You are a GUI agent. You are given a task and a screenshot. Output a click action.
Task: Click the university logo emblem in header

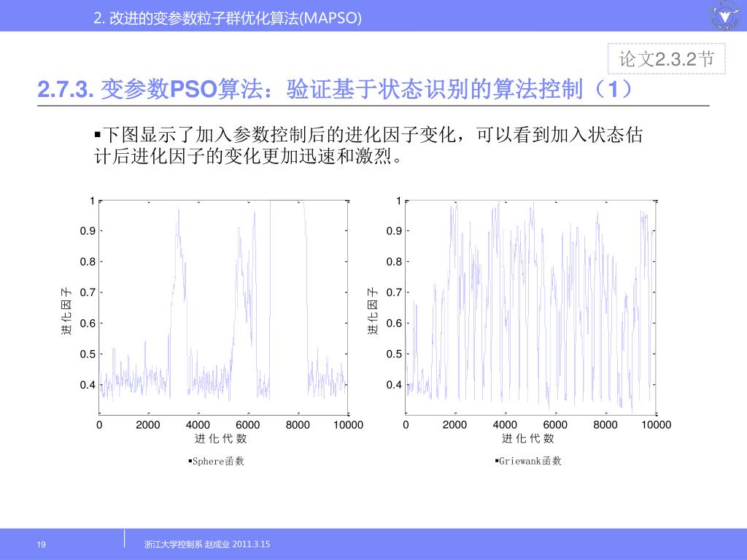(726, 15)
